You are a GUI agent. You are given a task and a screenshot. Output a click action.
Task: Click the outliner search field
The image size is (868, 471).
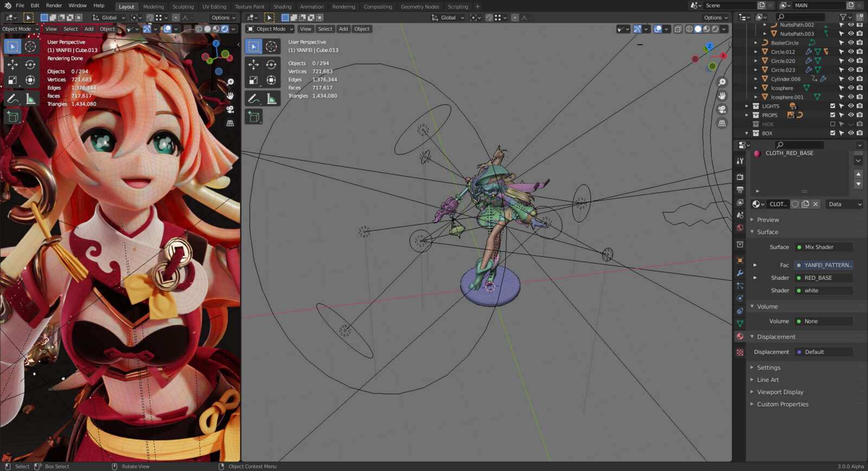click(x=801, y=17)
